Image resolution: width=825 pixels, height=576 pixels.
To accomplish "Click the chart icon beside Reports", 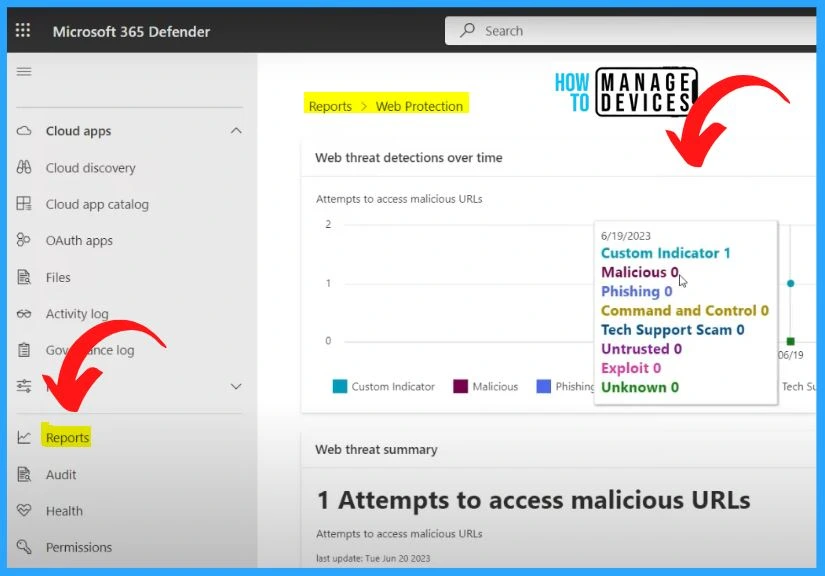I will point(24,437).
